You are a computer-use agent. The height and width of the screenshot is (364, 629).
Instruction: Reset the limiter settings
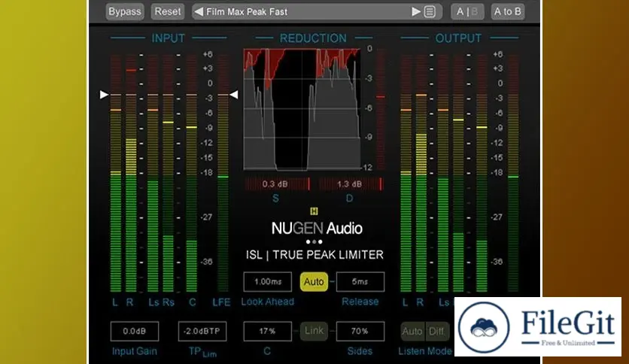tap(168, 11)
